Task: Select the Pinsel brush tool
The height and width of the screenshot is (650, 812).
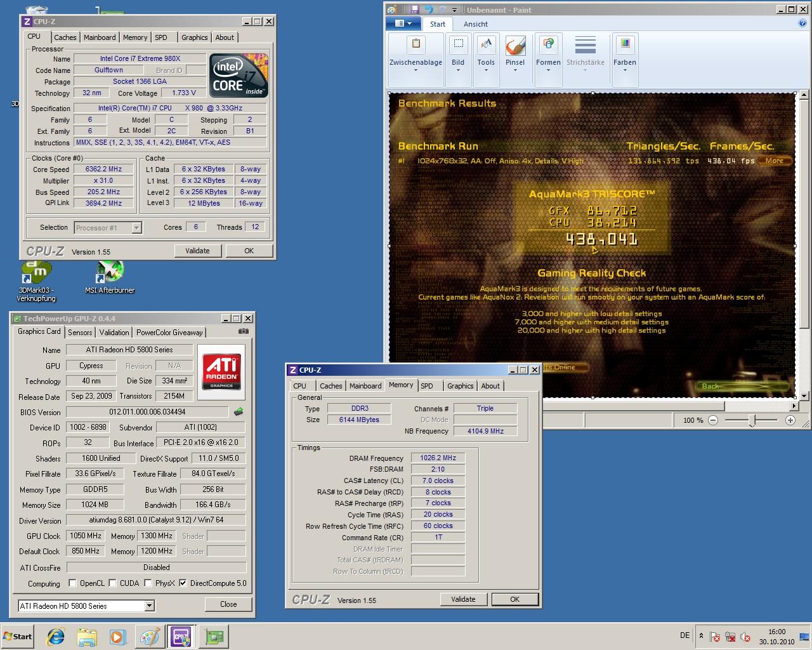Action: click(x=515, y=54)
